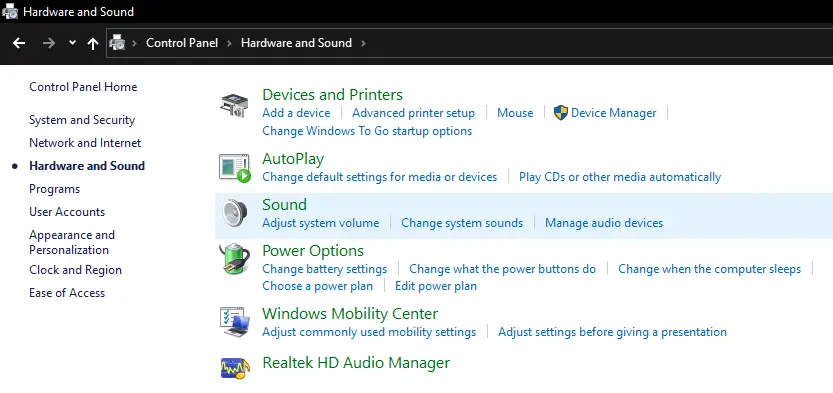Open the Programs category

click(x=54, y=189)
